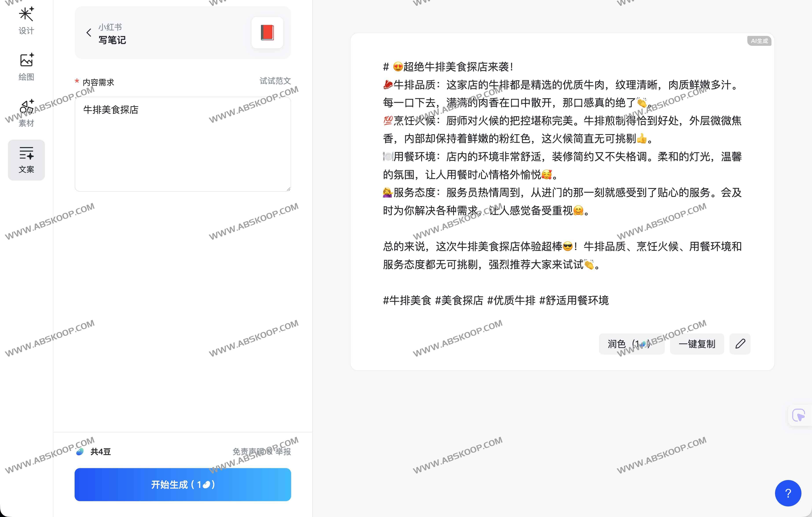The image size is (812, 517).
Task: Click the resize handle of the textarea
Action: coord(288,189)
